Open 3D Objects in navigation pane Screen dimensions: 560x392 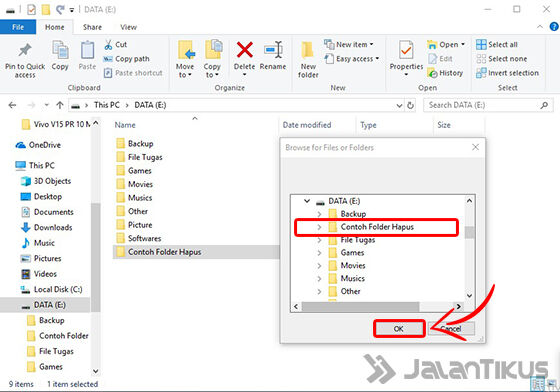pos(46,181)
